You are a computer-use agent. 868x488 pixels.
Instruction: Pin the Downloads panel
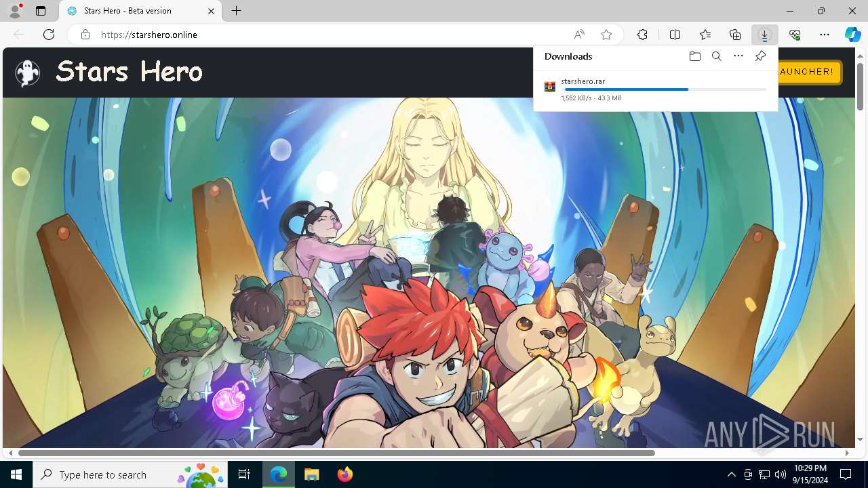tap(760, 56)
